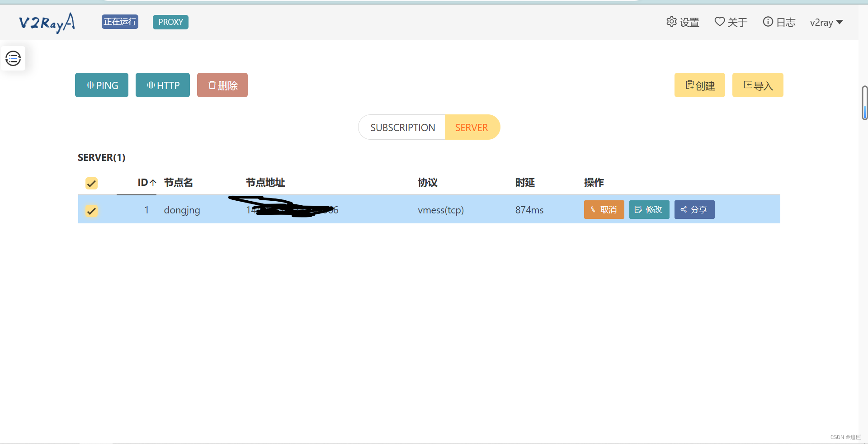Toggle the select-all header checkbox
This screenshot has width=868, height=444.
pyautogui.click(x=91, y=183)
